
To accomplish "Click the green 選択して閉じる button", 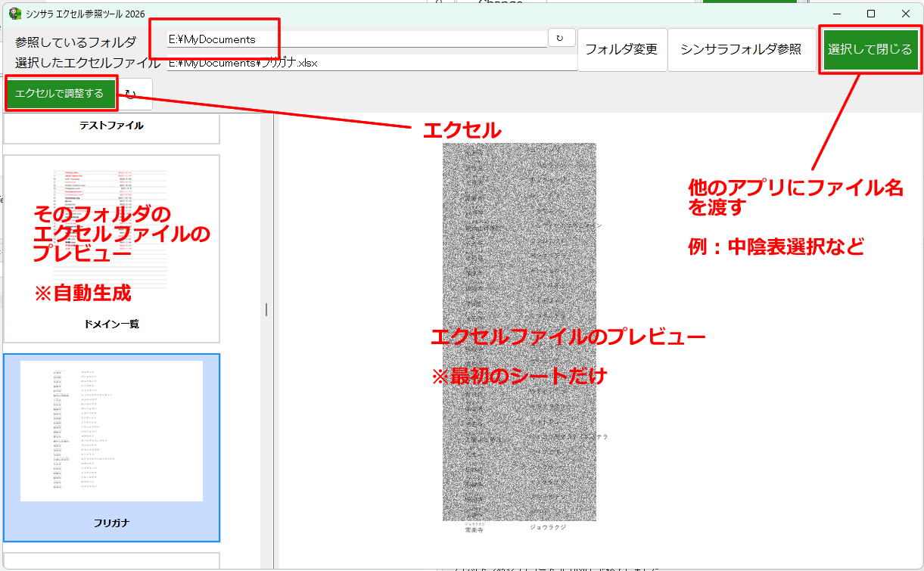I will tap(870, 49).
